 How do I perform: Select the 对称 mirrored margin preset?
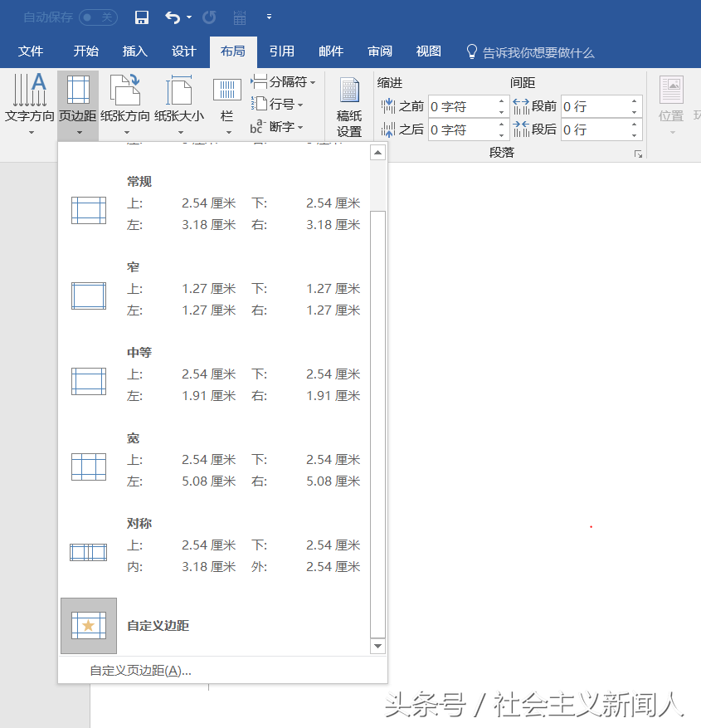click(x=214, y=545)
